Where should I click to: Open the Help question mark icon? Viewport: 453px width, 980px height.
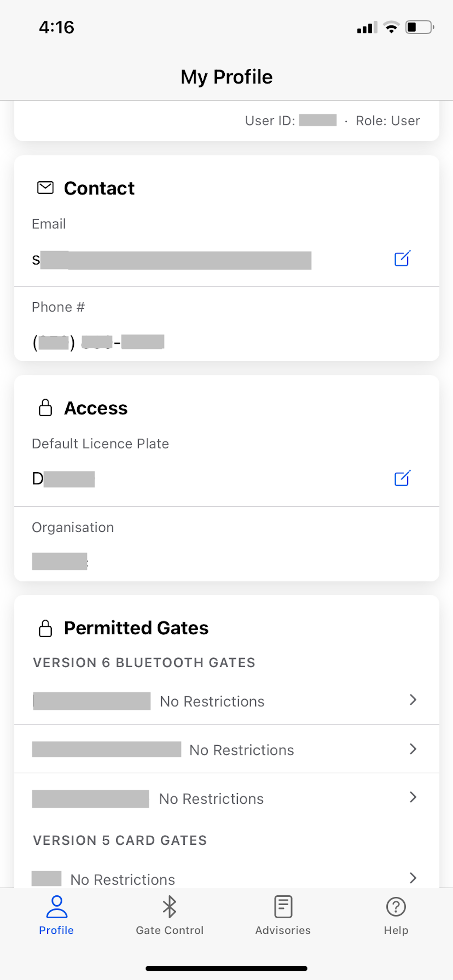click(396, 907)
